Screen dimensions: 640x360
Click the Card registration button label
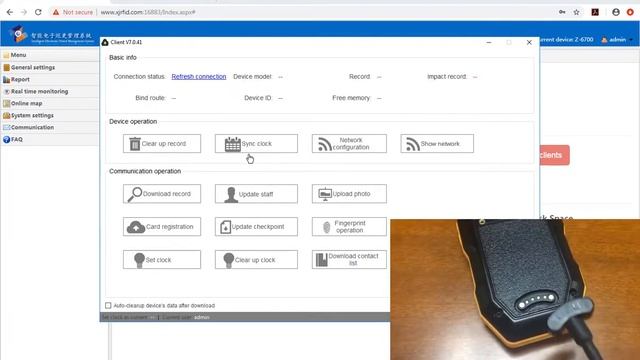click(x=170, y=227)
